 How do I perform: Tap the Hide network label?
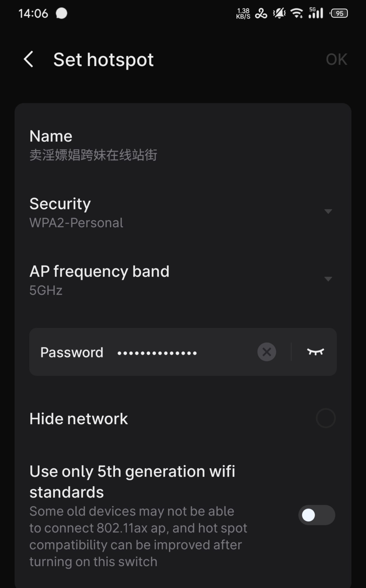79,419
